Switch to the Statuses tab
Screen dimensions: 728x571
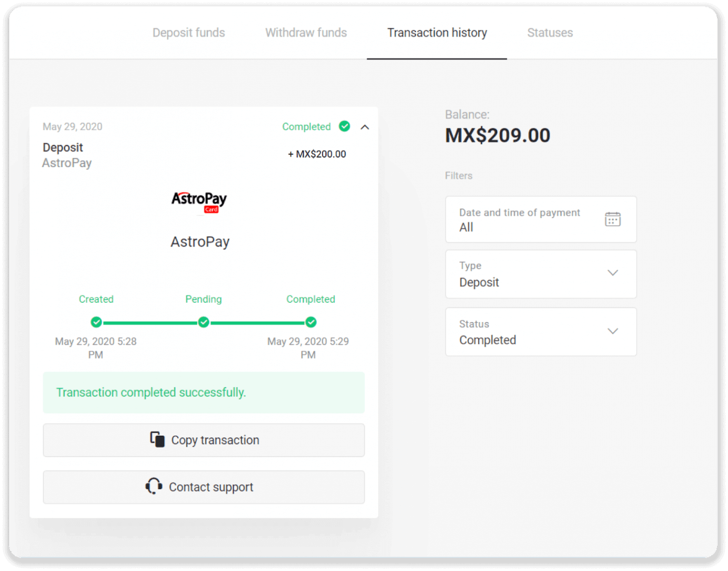click(x=550, y=32)
